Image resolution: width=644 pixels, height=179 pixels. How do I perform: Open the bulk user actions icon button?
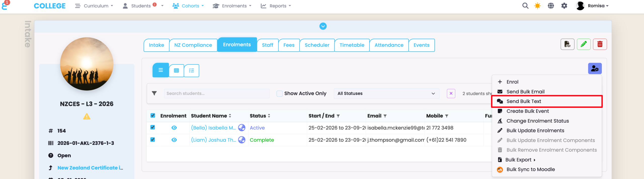[x=595, y=69]
